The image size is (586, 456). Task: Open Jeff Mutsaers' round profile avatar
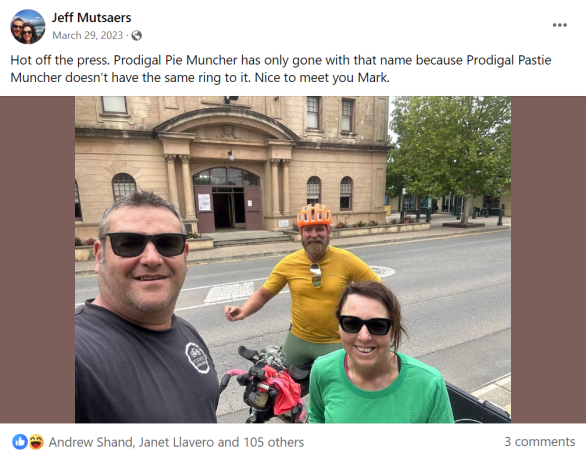28,27
